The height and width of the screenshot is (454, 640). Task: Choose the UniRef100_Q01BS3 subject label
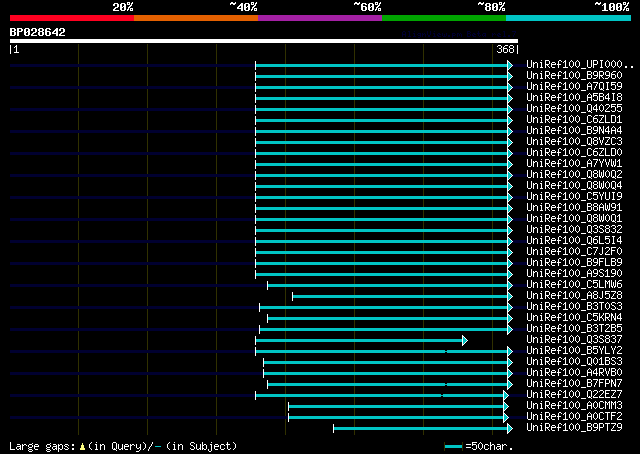pyautogui.click(x=574, y=362)
